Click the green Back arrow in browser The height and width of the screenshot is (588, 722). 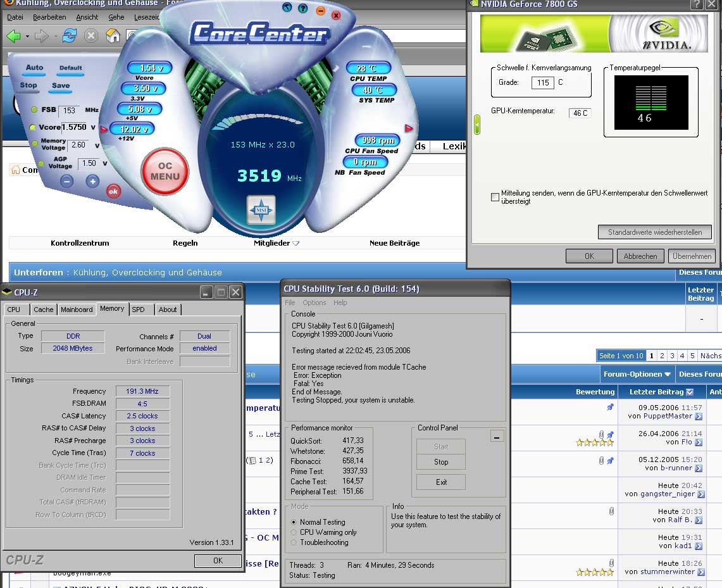click(14, 35)
